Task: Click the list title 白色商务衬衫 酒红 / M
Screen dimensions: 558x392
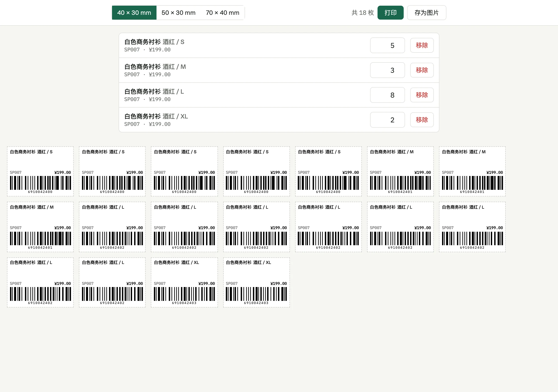Action: (x=155, y=67)
